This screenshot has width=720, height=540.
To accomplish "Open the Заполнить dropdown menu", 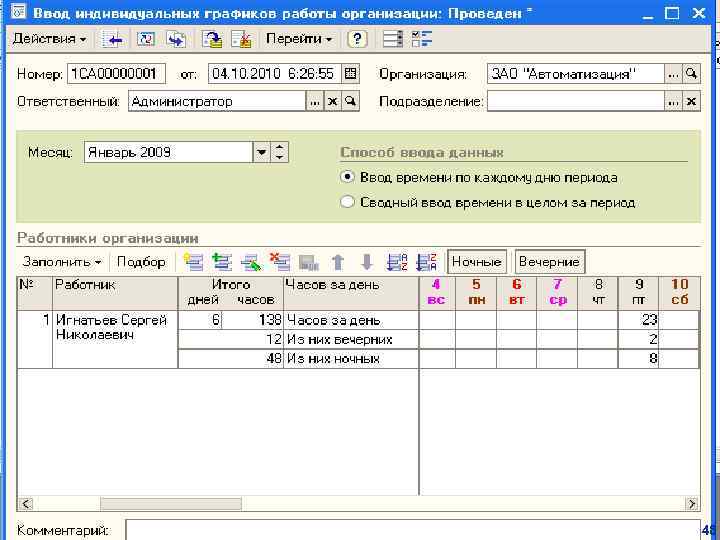I will click(x=62, y=262).
